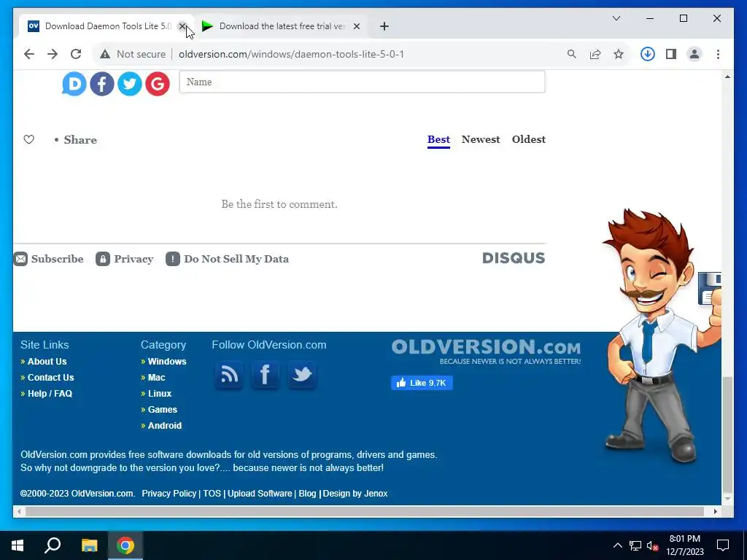747x560 pixels.
Task: Click Do Not Sell My Data link
Action: click(228, 259)
